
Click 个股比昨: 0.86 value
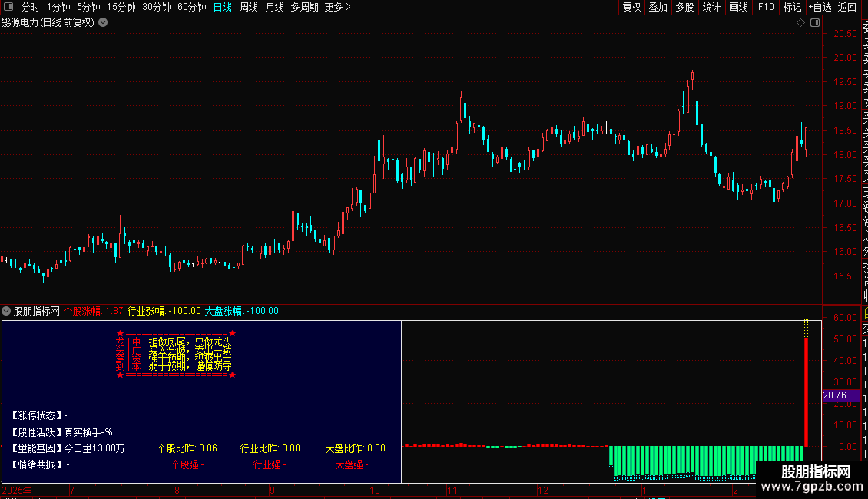tap(187, 448)
